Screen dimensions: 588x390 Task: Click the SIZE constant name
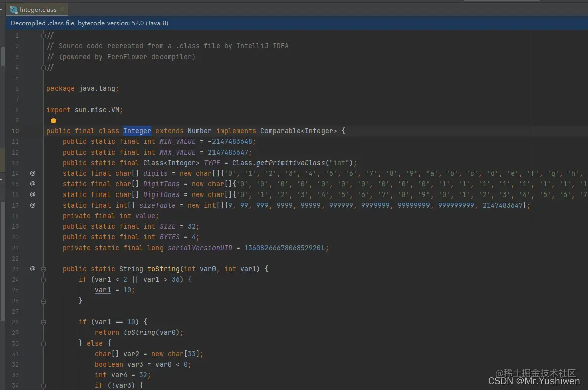point(167,227)
